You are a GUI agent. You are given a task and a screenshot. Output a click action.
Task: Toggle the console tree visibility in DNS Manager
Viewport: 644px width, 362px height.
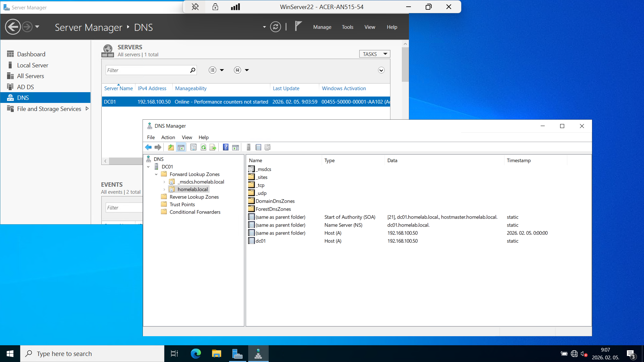[181, 147]
